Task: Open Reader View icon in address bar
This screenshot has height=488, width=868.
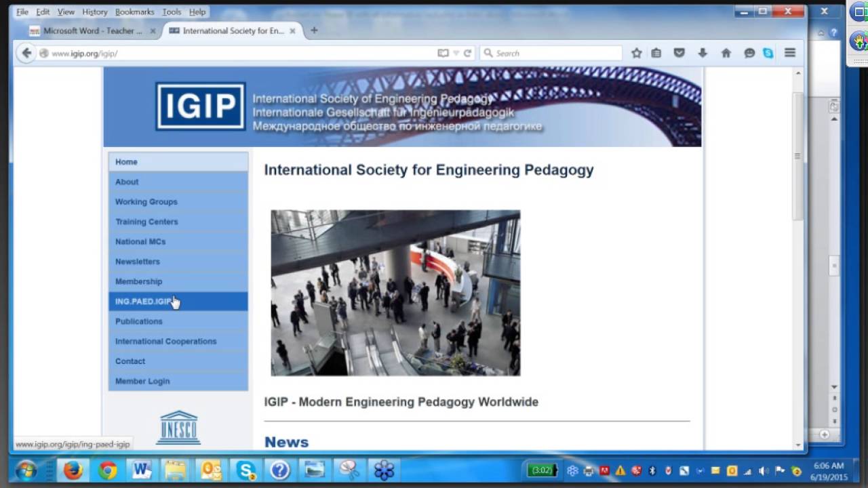Action: pos(443,53)
